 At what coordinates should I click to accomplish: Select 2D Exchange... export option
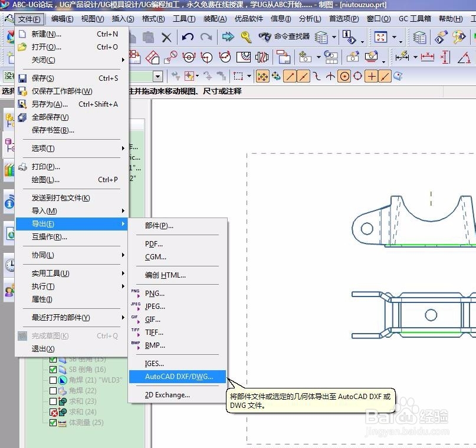coord(178,394)
